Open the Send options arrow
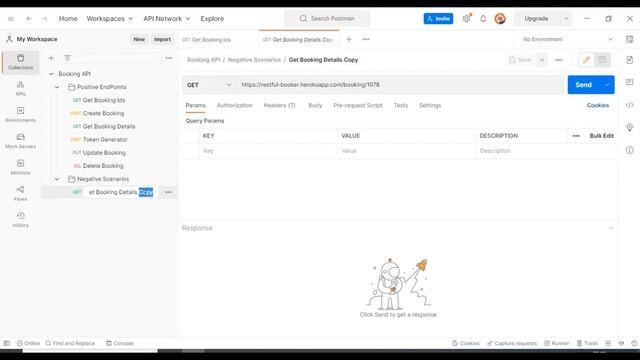The image size is (640, 360). point(607,85)
